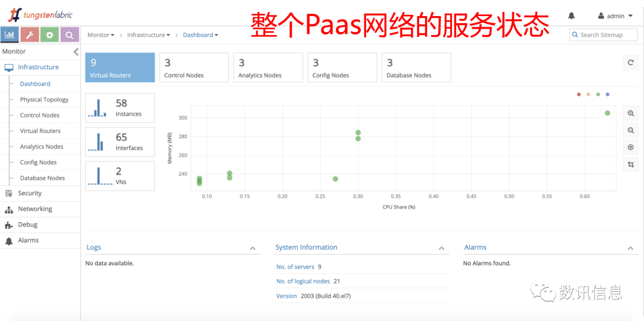
Task: Open the Dashboard breadcrumb dropdown
Action: coord(200,35)
